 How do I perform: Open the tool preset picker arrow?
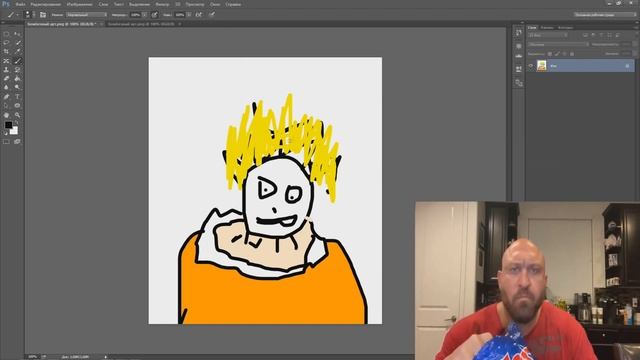click(17, 15)
